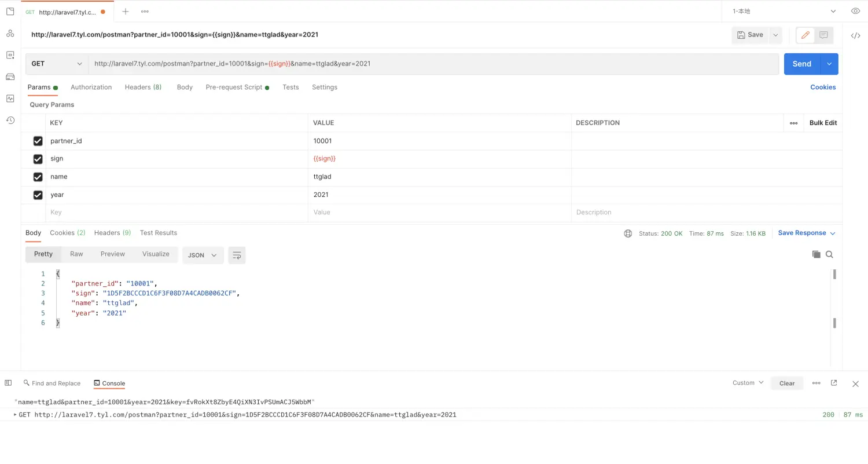Pop out console into new window

[834, 383]
